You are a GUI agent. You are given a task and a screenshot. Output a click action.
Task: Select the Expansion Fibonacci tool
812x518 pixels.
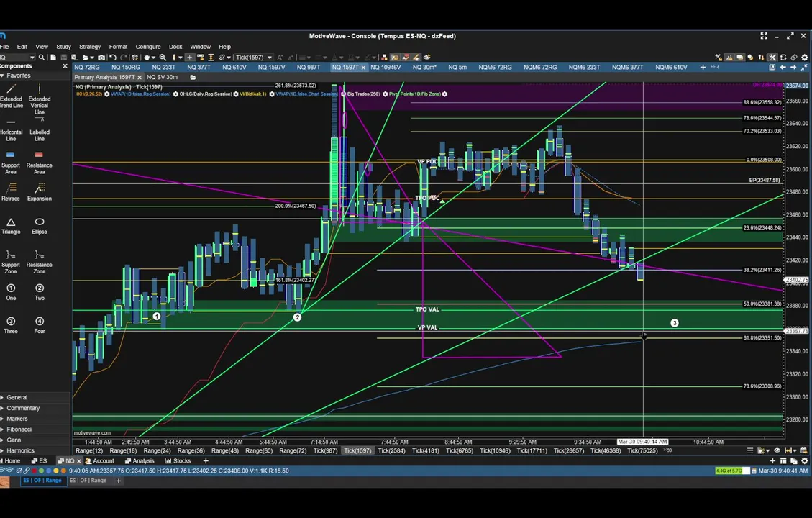(x=40, y=191)
